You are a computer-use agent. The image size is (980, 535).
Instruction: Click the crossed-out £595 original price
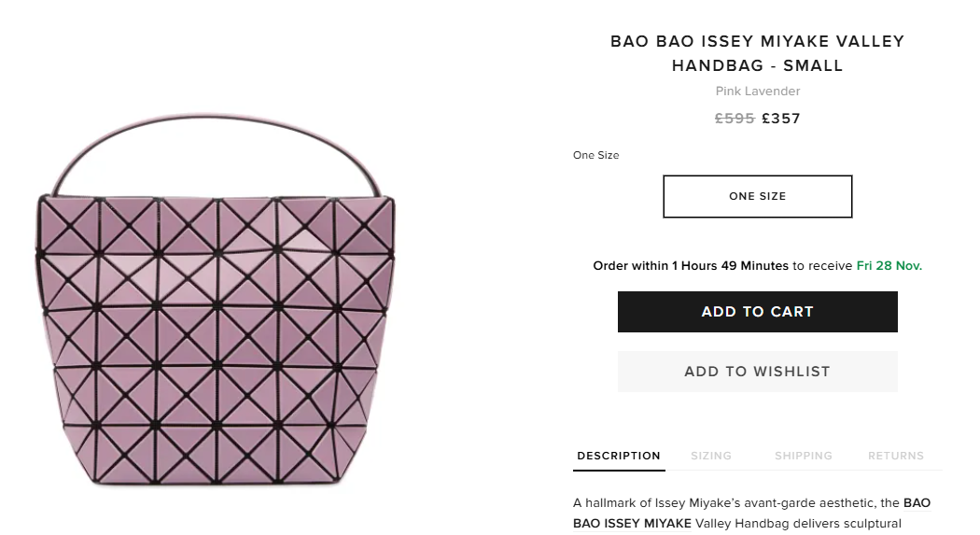pyautogui.click(x=735, y=119)
